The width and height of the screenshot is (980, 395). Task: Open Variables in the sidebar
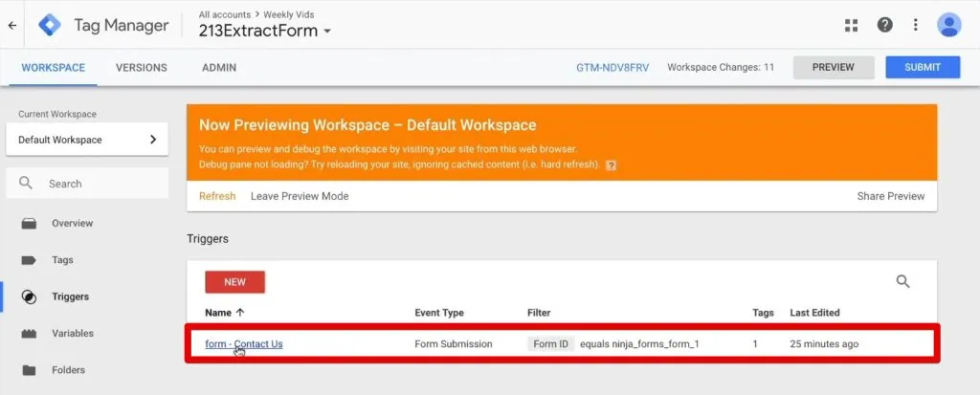click(x=73, y=334)
